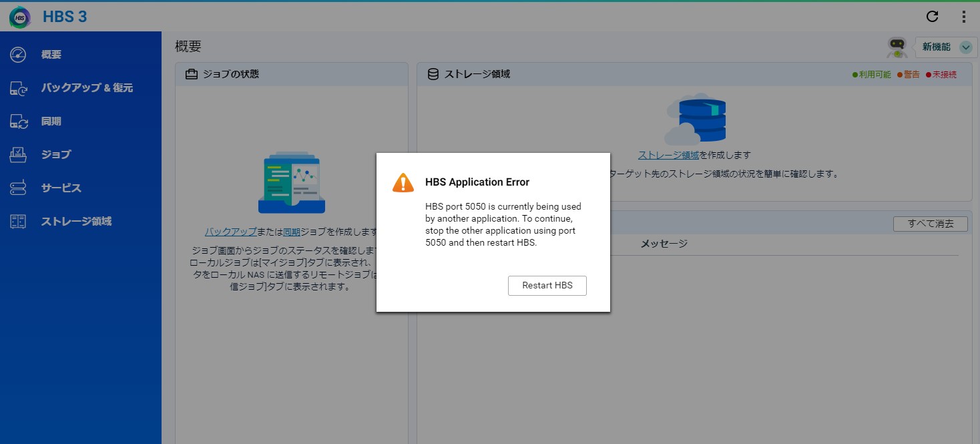Open the 概要 menu item

click(x=81, y=55)
